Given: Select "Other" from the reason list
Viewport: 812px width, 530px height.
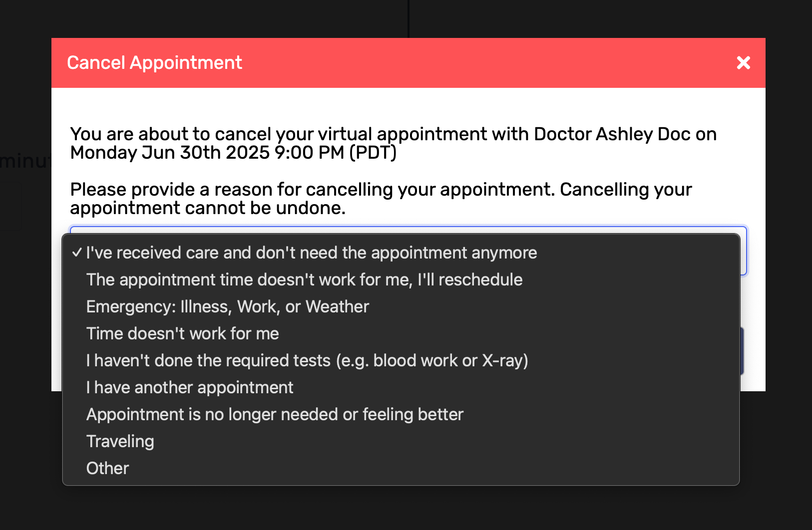Looking at the screenshot, I should coord(107,469).
